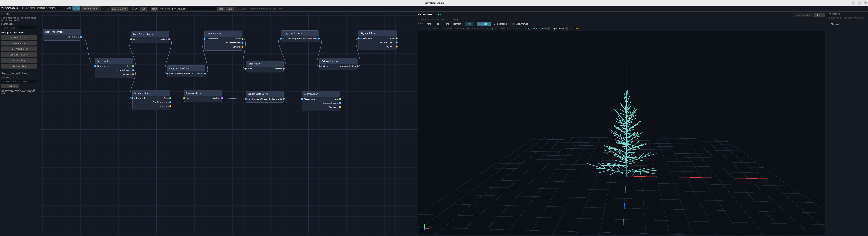Click the white Split points legend swatch
The image size is (868, 236).
click(x=552, y=29)
